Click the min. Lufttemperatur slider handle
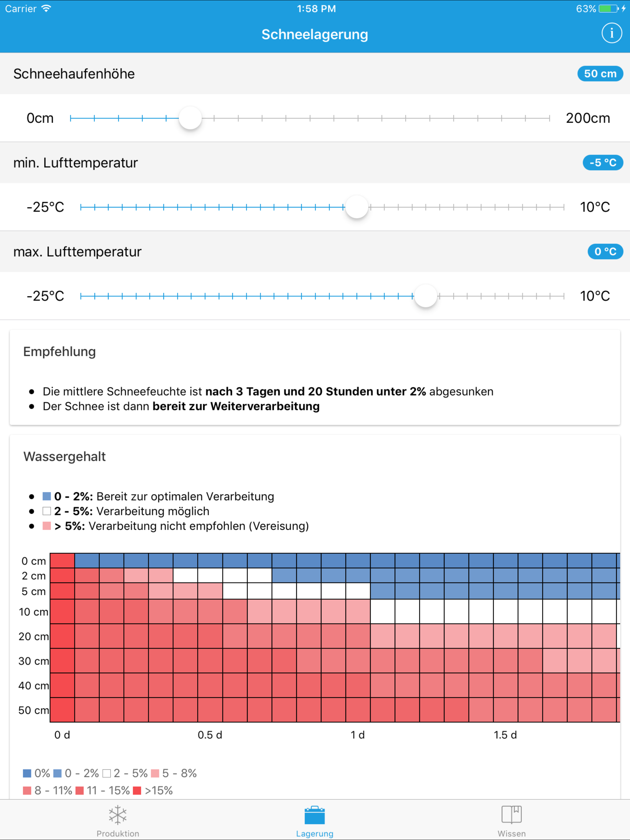The width and height of the screenshot is (630, 840). pos(357,207)
